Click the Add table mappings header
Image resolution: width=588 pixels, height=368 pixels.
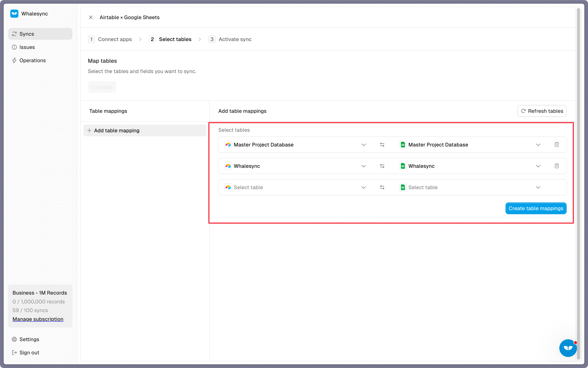coord(242,111)
